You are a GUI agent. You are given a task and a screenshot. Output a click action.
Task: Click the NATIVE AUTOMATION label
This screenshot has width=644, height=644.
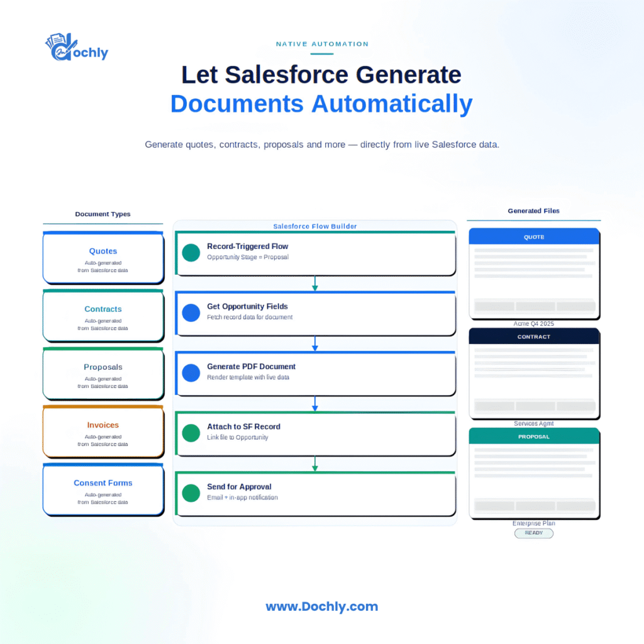322,44
